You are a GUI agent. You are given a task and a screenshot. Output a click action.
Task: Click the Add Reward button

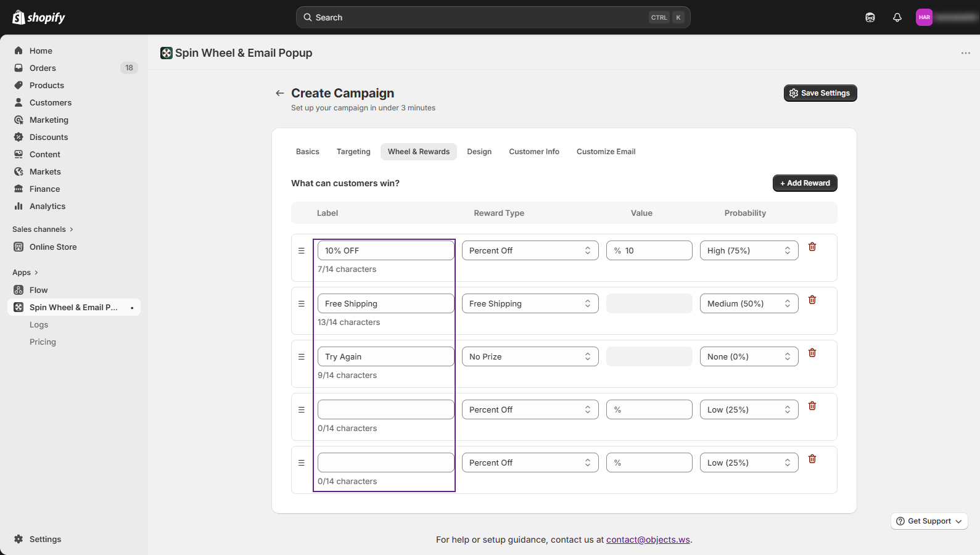(x=805, y=183)
